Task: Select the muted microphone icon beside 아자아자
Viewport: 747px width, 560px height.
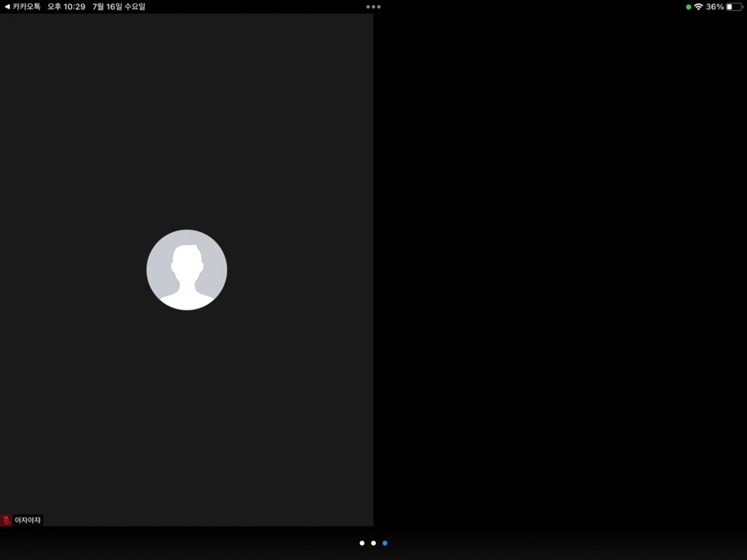Action: (x=6, y=520)
